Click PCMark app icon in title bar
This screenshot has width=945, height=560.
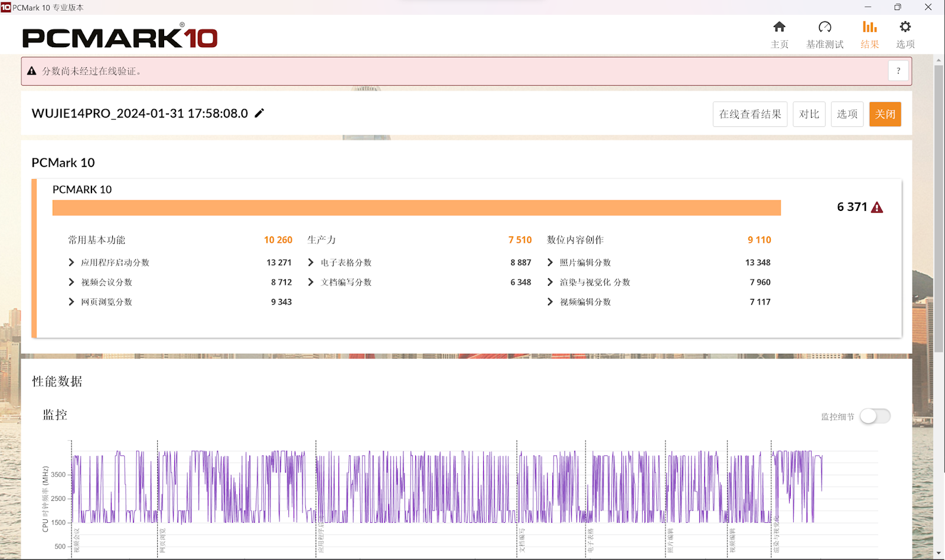pyautogui.click(x=6, y=7)
